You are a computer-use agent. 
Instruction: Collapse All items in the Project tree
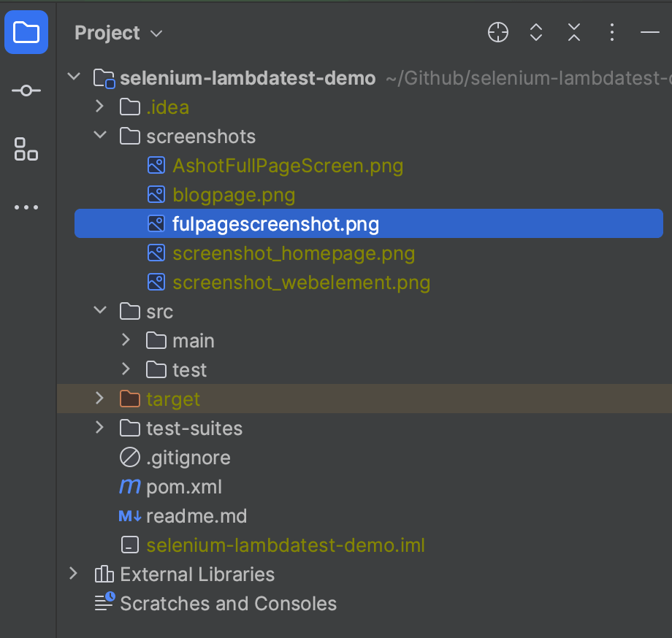[573, 32]
